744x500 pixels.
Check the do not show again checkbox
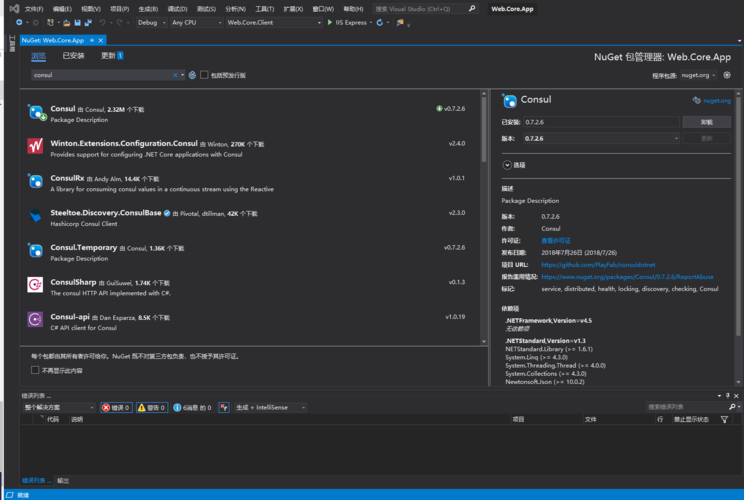point(35,370)
